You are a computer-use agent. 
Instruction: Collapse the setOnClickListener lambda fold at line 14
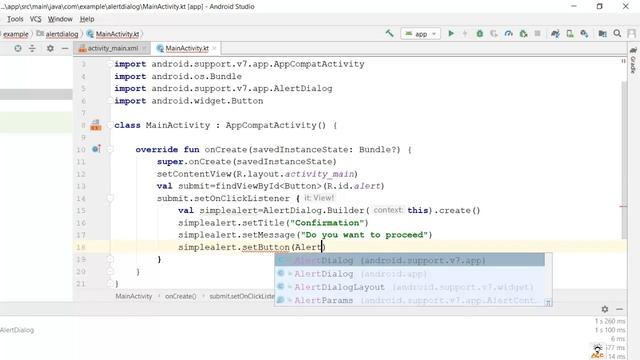[110, 198]
